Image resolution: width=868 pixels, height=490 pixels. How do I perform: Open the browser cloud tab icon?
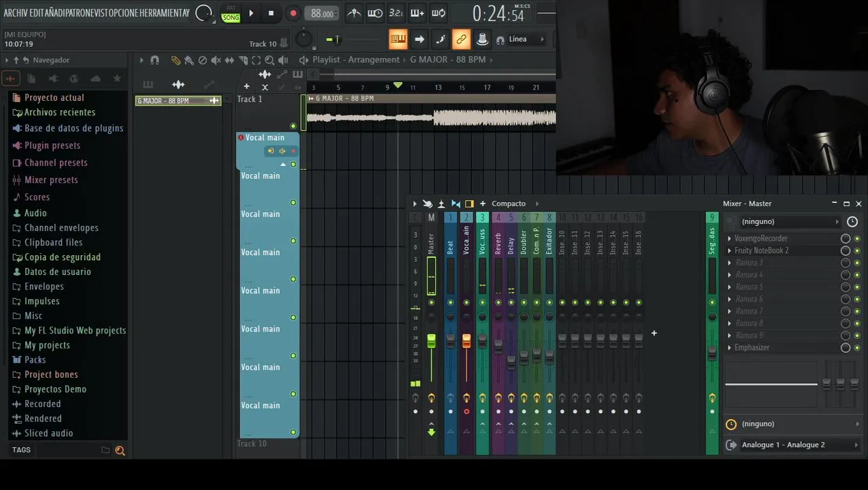[x=95, y=79]
